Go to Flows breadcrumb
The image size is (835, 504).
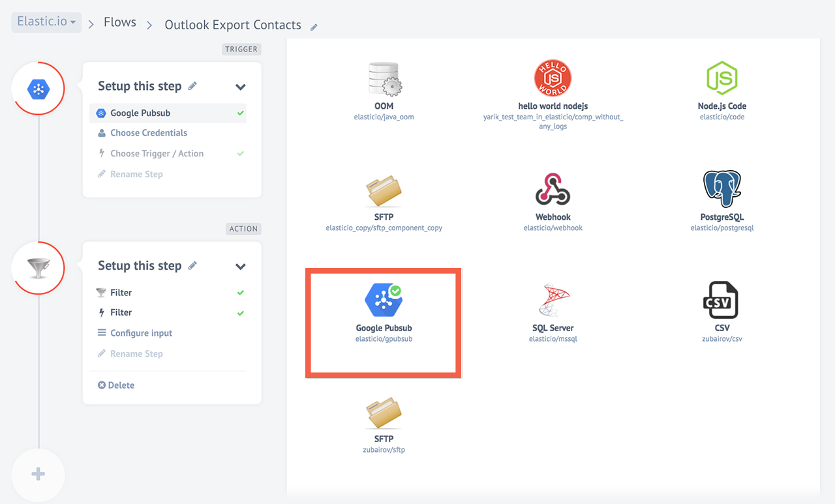click(120, 22)
